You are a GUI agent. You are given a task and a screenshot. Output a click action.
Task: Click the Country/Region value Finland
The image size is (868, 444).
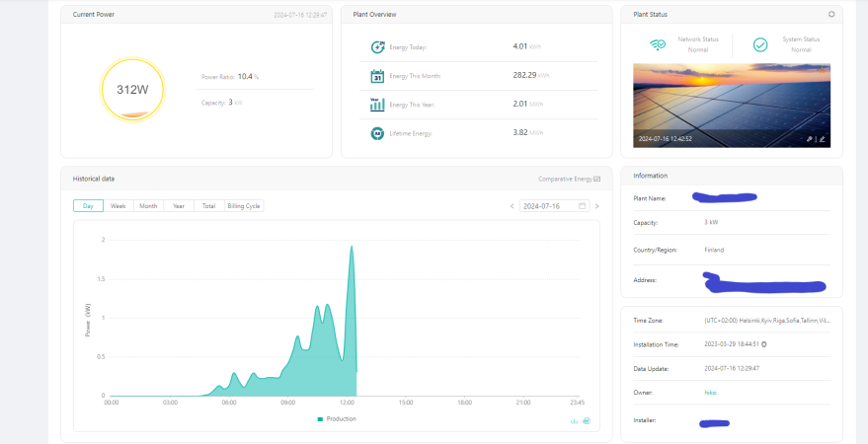coord(714,250)
